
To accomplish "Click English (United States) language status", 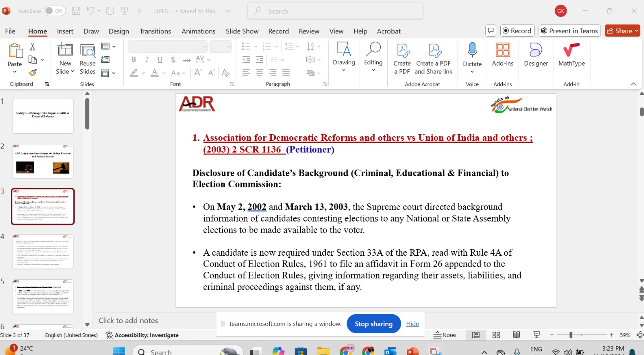I will click(x=71, y=335).
